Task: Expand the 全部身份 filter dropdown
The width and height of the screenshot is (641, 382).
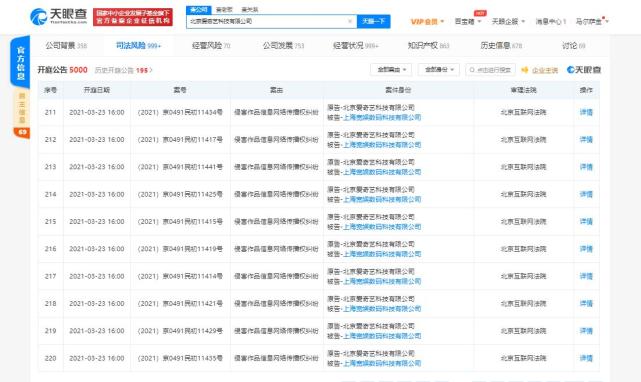Action: coord(439,70)
